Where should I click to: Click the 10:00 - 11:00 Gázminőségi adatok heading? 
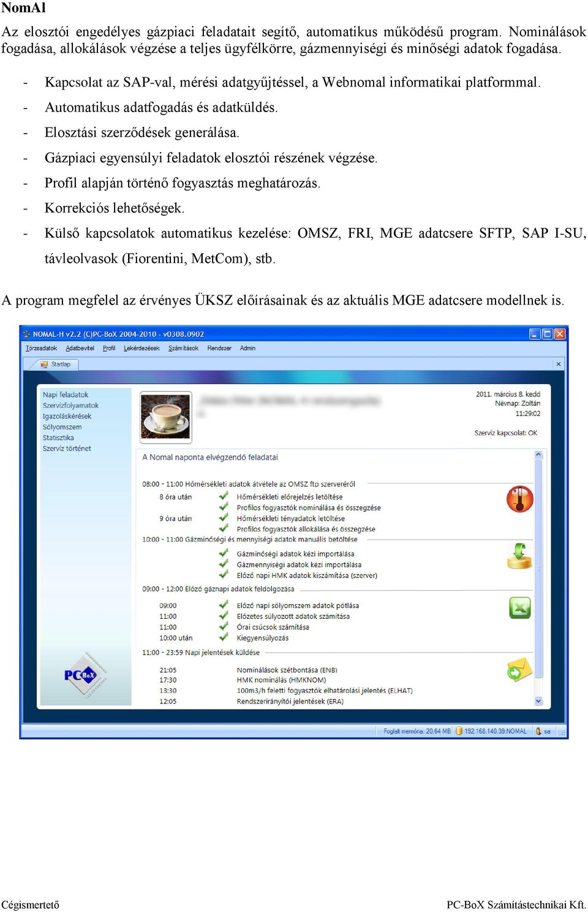coord(250,539)
